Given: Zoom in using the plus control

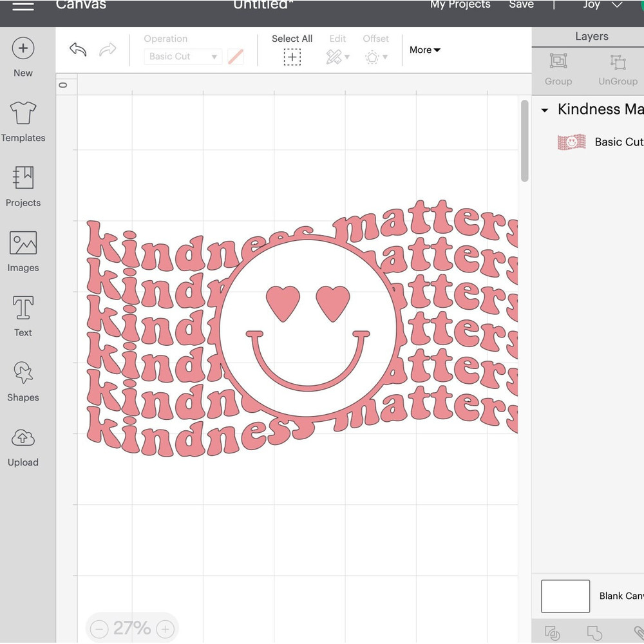Looking at the screenshot, I should [x=165, y=628].
